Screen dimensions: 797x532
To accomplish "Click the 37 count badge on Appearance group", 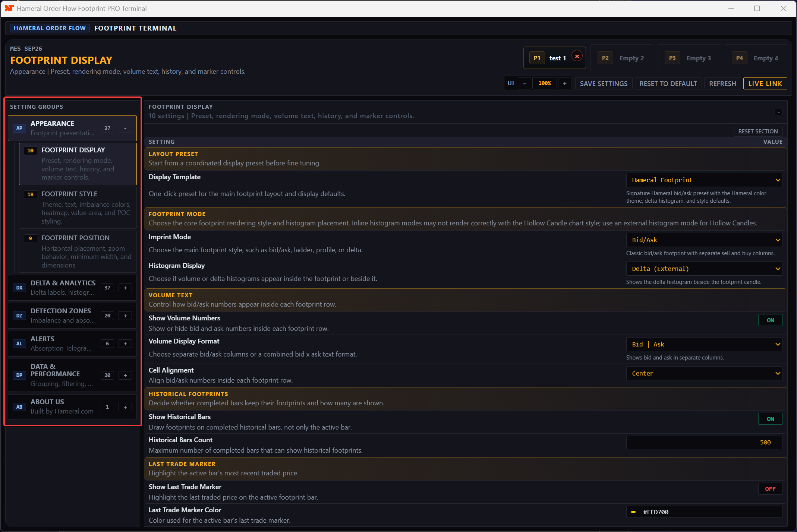I will click(x=107, y=128).
